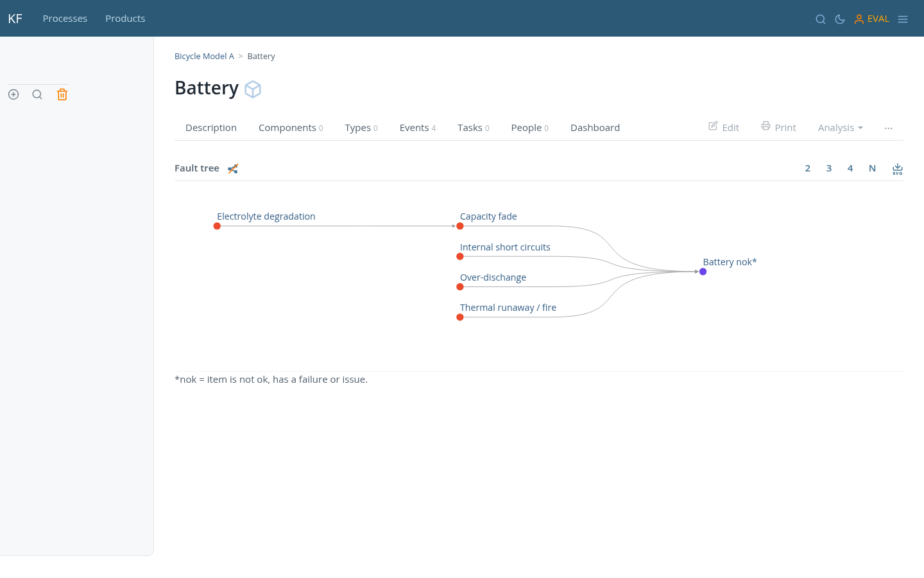
Task: Switch to the Description tab
Action: 211,128
